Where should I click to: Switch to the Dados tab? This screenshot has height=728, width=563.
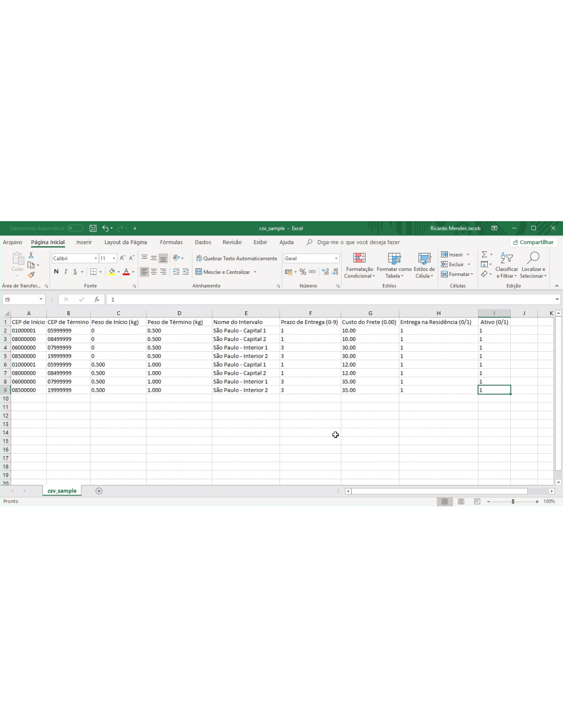[x=203, y=243]
